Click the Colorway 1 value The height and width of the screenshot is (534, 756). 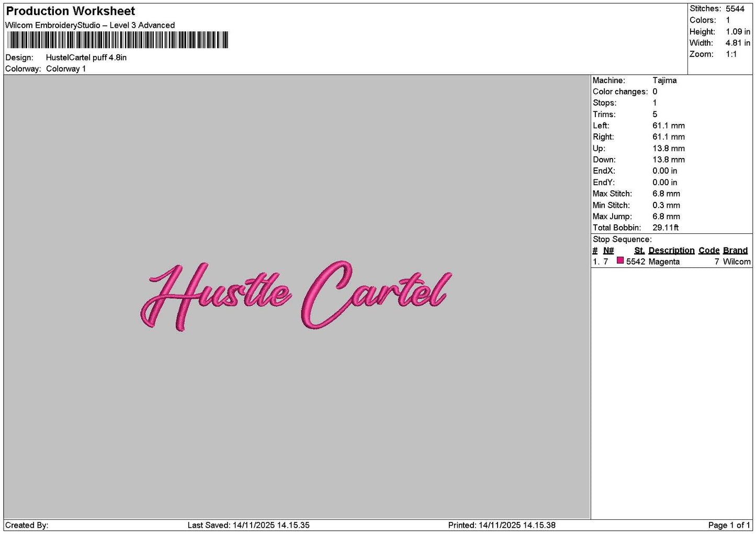[x=66, y=69]
